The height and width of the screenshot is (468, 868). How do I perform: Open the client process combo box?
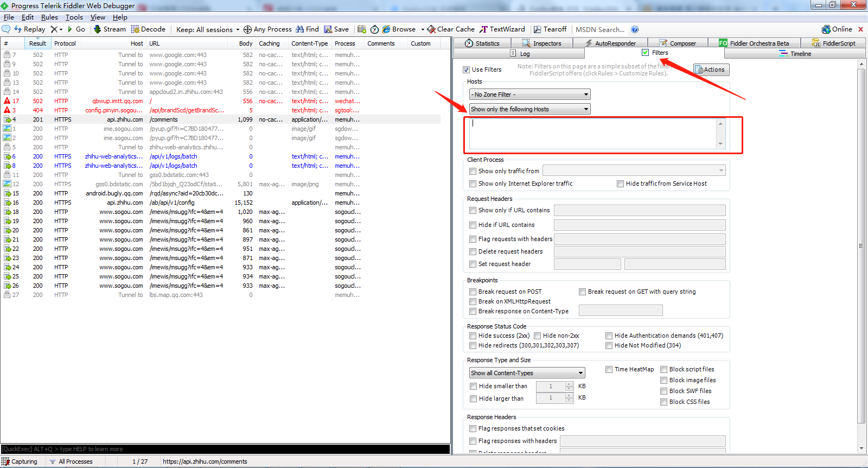tap(634, 170)
